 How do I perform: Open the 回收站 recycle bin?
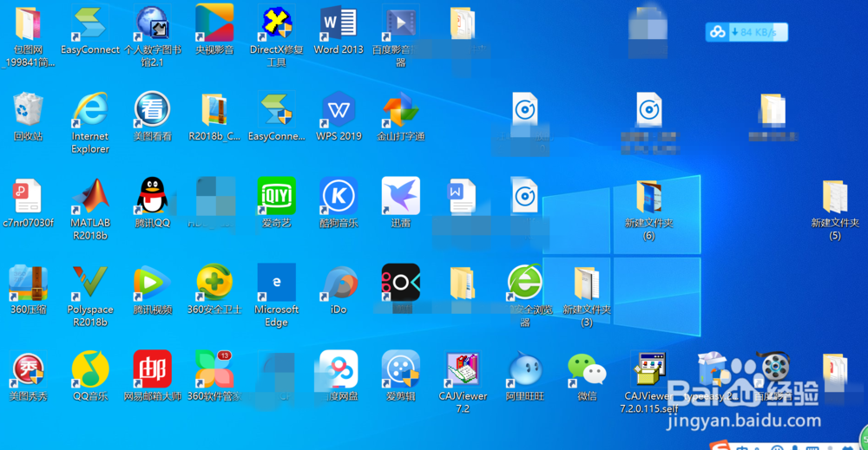[28, 109]
